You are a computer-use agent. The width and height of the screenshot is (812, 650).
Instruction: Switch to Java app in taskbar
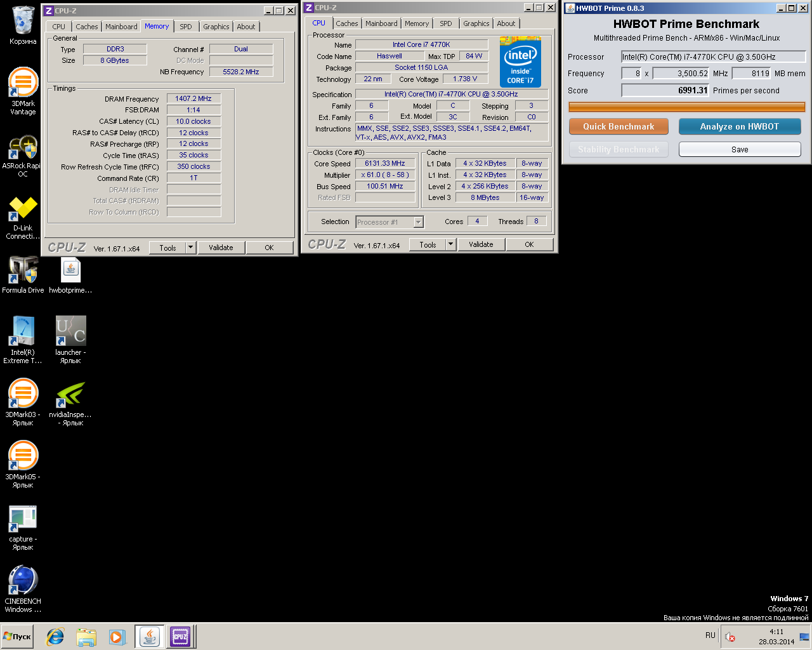150,637
